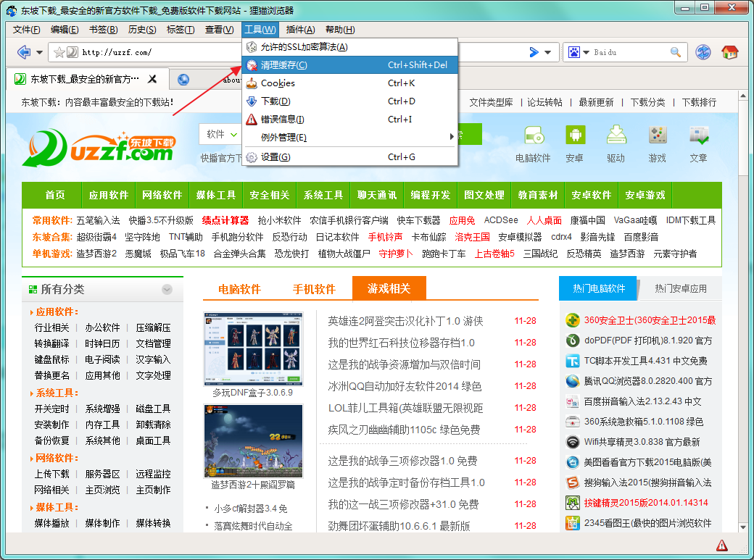Click the bookmark star icon in address bar

pos(59,52)
